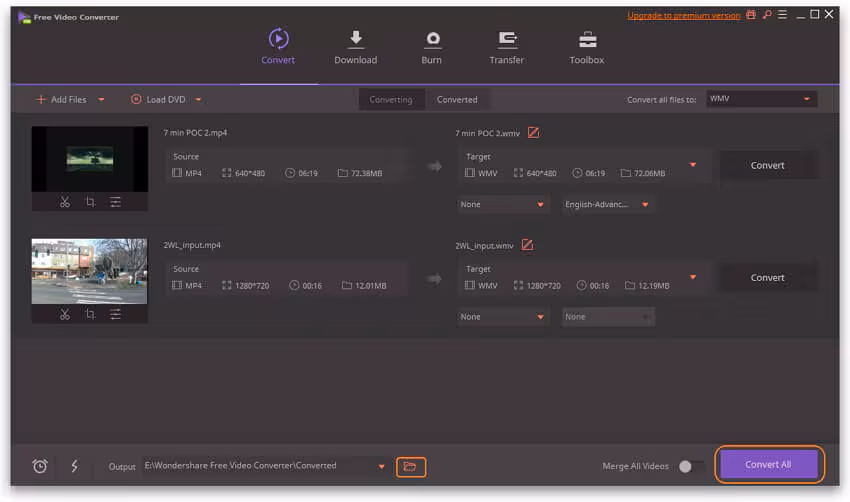This screenshot has width=850, height=502.
Task: Open subtitle None dropdown for 7 min POC 2
Action: 502,204
